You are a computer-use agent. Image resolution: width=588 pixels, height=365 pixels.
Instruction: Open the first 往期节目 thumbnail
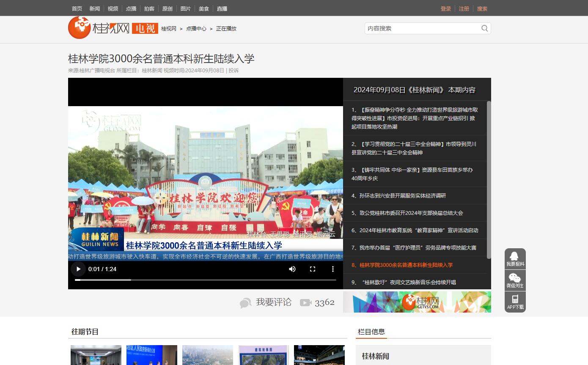(96, 355)
